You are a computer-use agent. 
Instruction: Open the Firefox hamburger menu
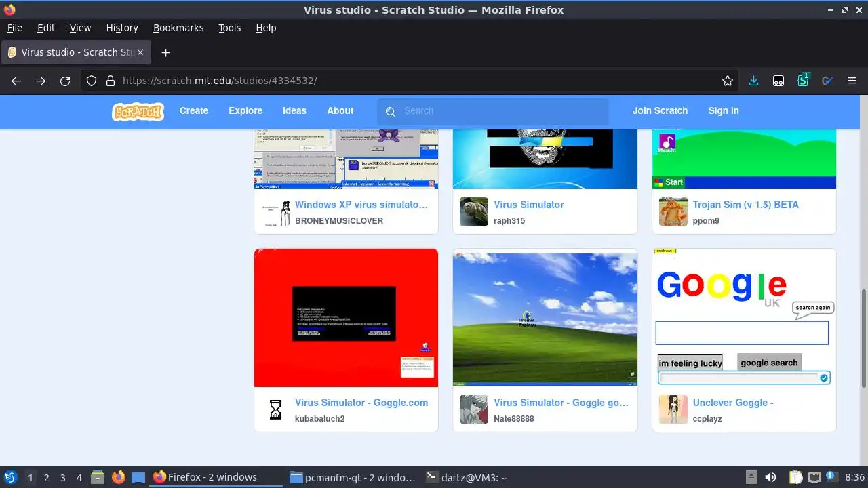[852, 81]
